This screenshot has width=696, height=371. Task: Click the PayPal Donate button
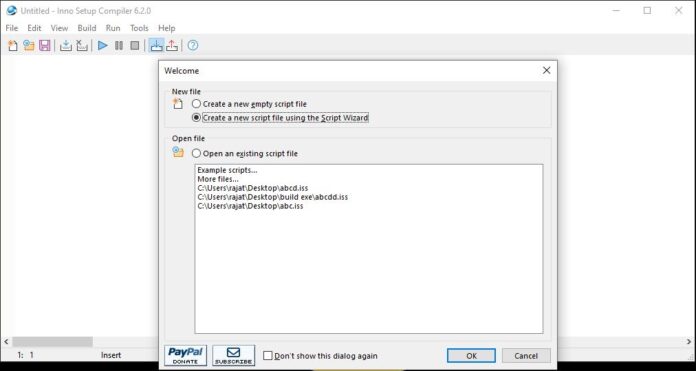pos(186,355)
